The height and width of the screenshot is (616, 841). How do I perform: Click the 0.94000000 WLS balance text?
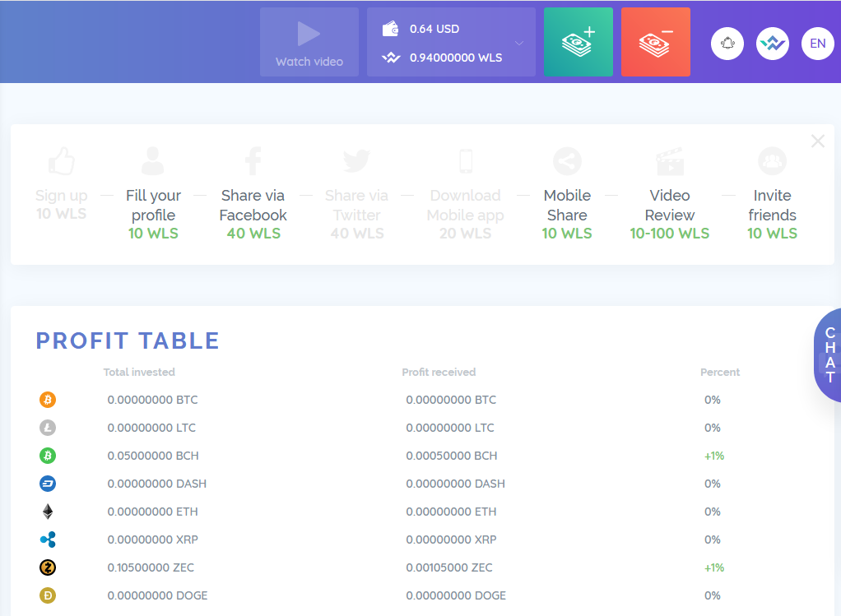[456, 58]
